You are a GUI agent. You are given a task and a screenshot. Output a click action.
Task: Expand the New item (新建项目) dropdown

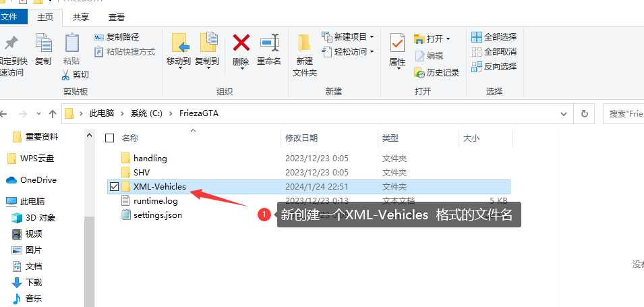tap(348, 37)
